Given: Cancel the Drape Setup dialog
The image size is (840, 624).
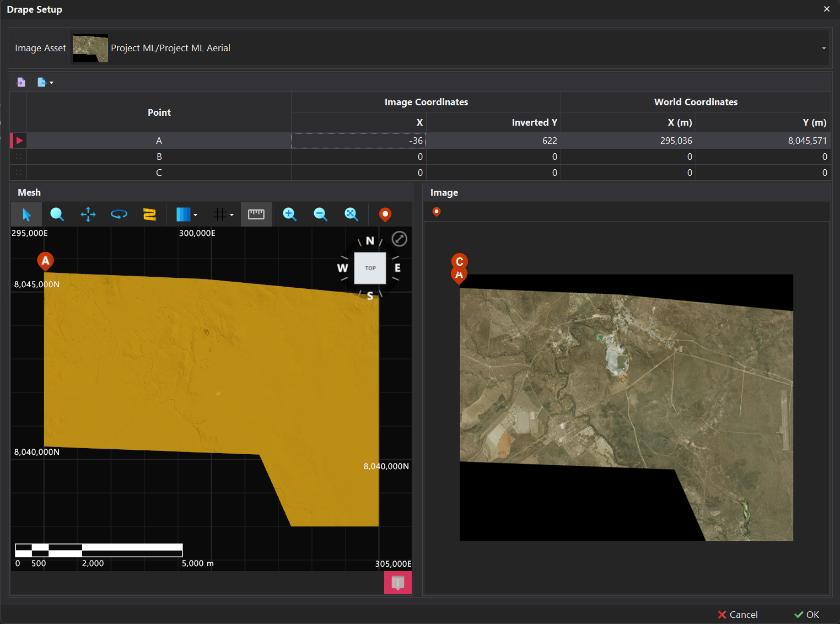Looking at the screenshot, I should 737,615.
